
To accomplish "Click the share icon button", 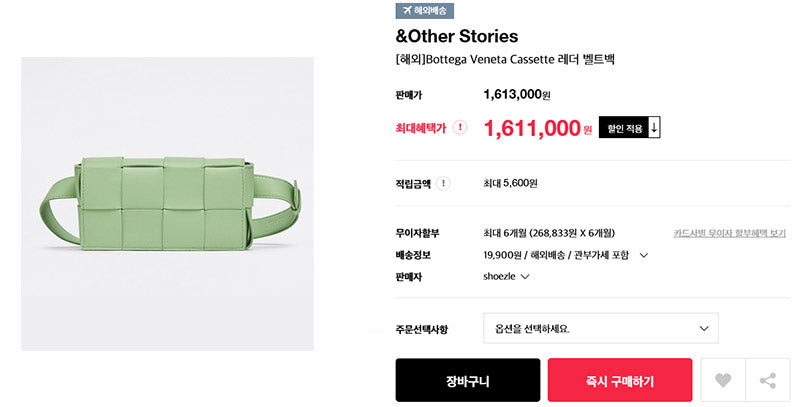I will (x=768, y=380).
